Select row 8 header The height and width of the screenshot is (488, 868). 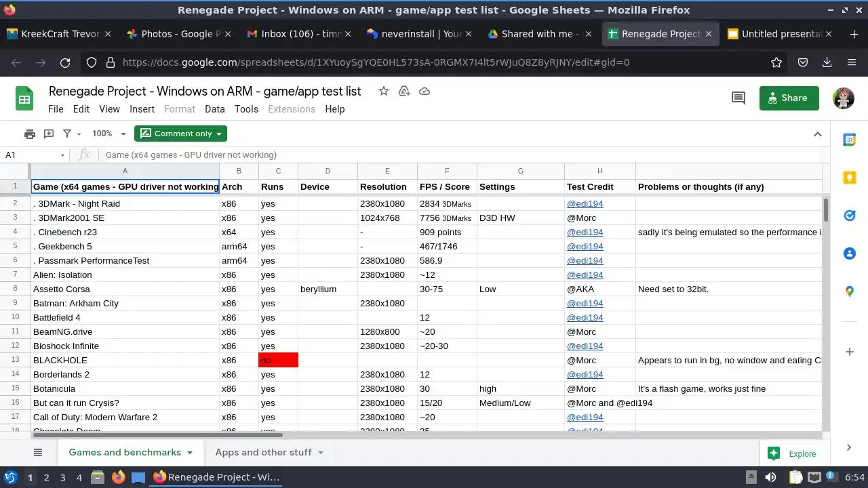tap(15, 289)
